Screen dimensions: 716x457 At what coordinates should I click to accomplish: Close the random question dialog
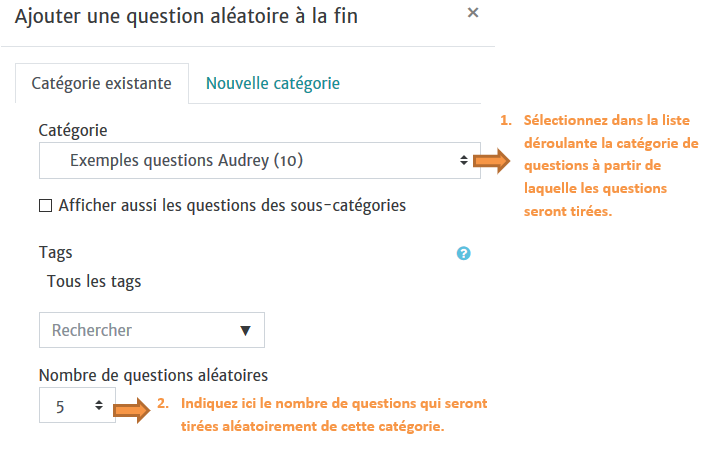tap(473, 13)
